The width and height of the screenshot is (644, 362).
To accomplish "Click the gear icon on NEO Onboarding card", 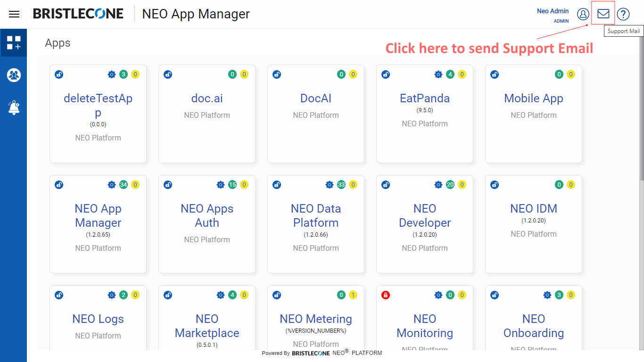I will (547, 295).
